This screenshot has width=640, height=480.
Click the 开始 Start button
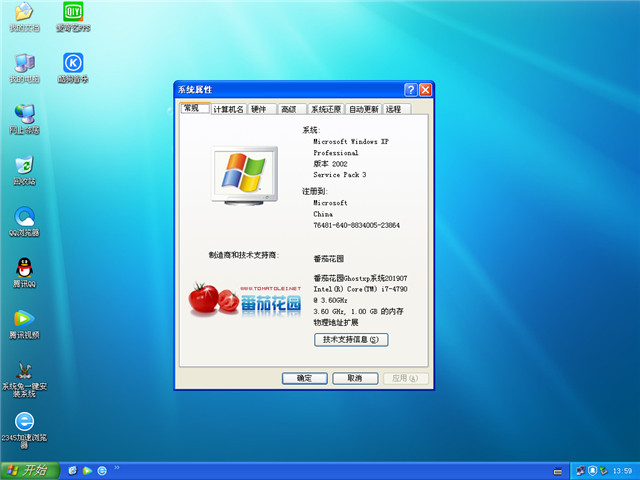[29, 471]
